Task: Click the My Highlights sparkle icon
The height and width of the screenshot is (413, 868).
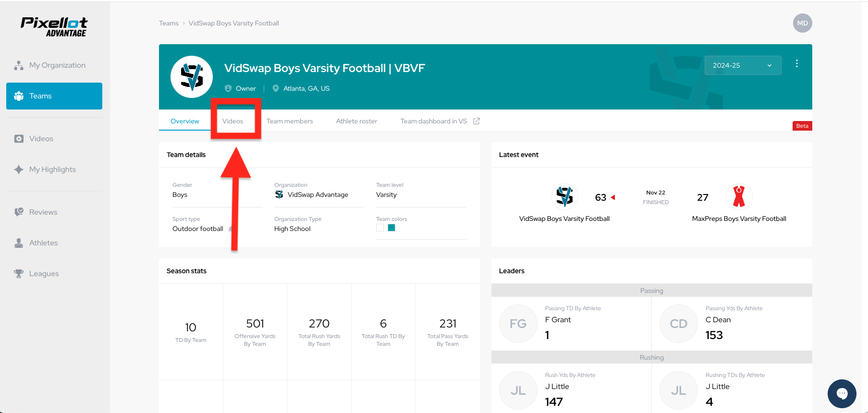Action: click(x=19, y=170)
